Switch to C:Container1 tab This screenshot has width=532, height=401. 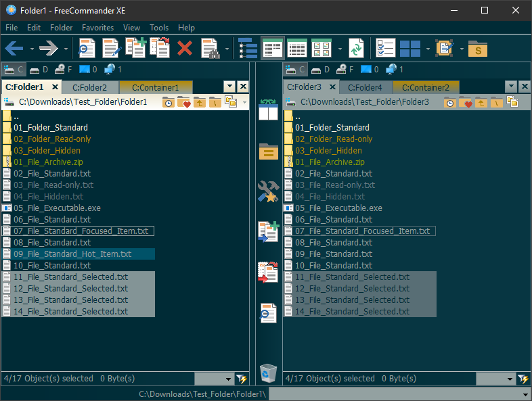(156, 87)
